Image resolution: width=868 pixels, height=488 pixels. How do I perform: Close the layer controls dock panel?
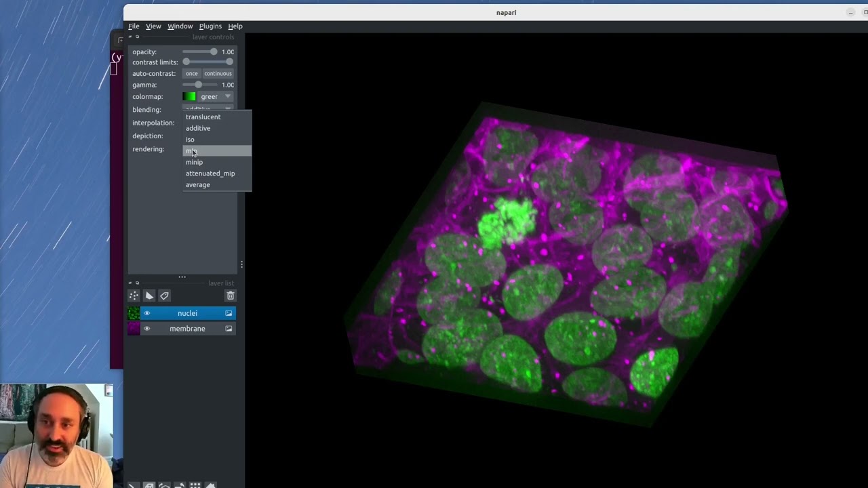coord(130,37)
